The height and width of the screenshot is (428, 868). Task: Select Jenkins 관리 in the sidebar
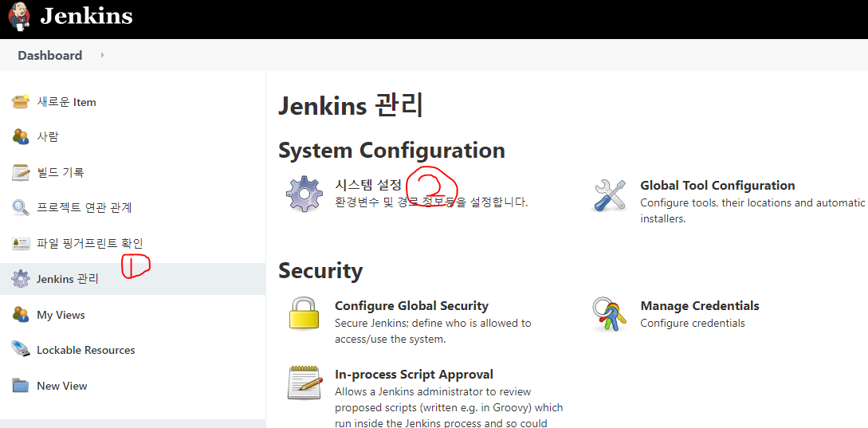tap(68, 278)
